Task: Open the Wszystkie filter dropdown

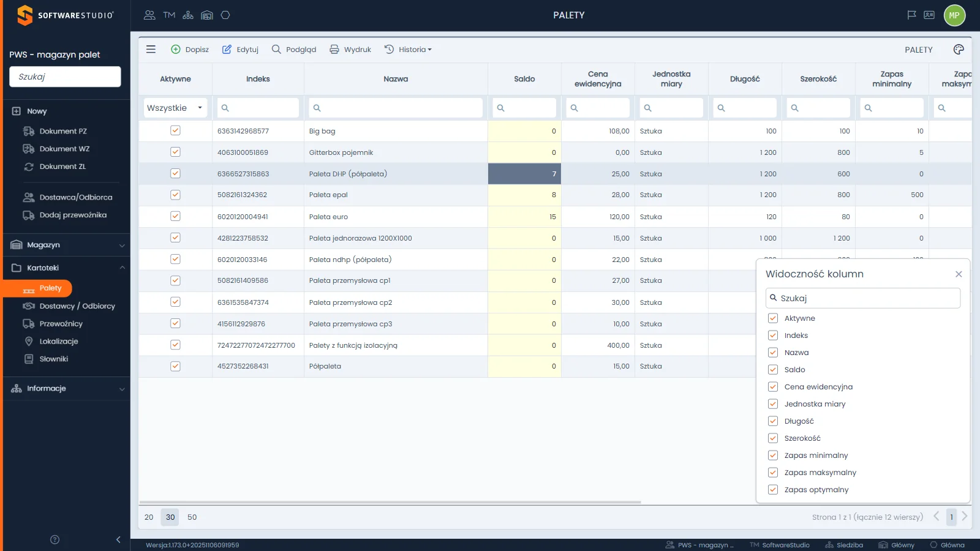Action: coord(175,108)
